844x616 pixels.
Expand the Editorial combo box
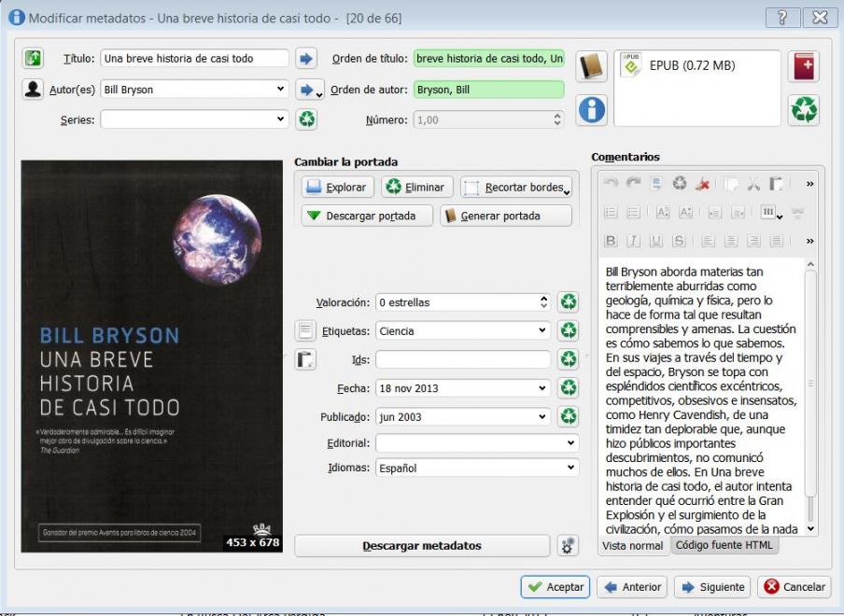[570, 443]
